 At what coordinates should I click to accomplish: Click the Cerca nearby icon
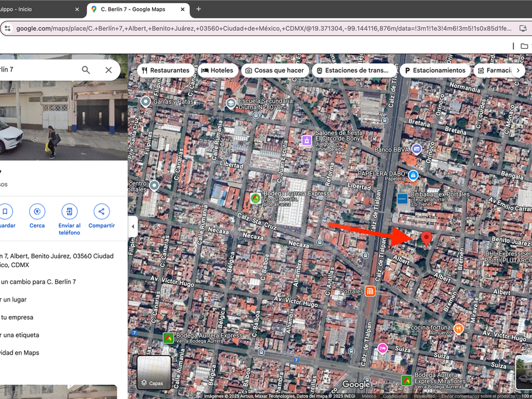[x=37, y=212]
